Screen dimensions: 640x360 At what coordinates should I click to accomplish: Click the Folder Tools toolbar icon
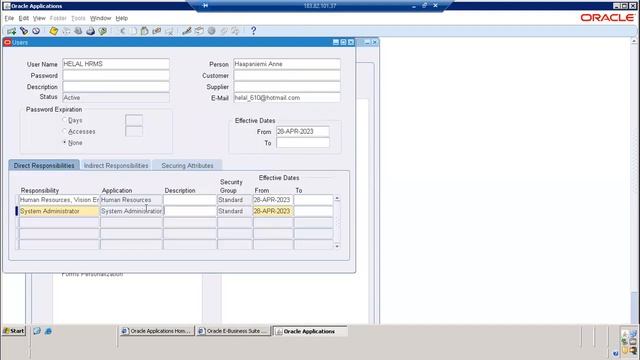(236, 31)
